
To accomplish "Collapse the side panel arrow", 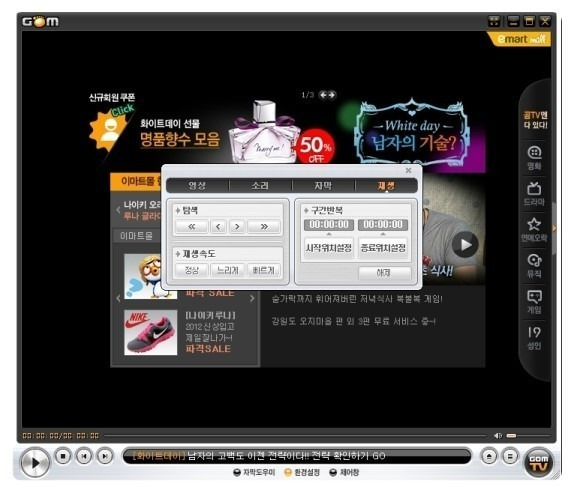I will [554, 228].
